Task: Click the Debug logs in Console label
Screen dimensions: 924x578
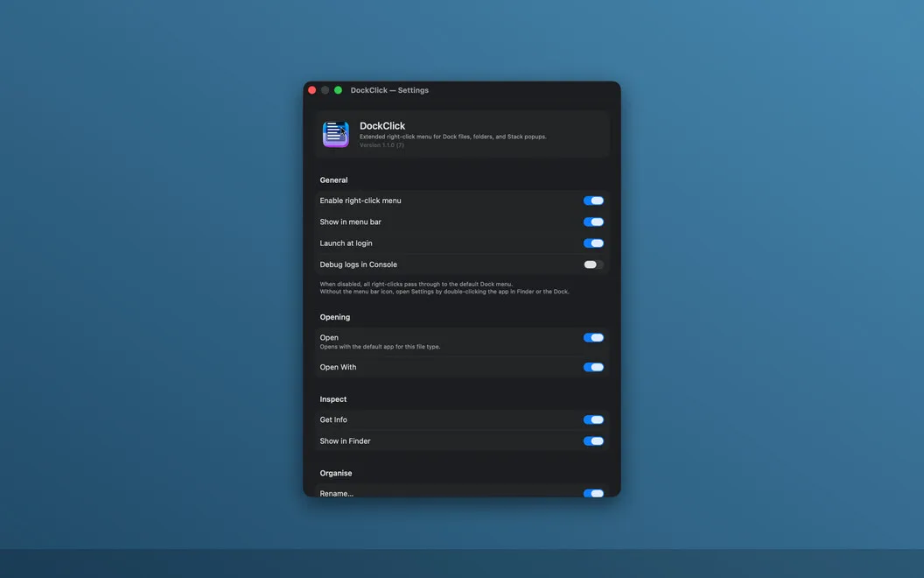Action: [x=358, y=264]
